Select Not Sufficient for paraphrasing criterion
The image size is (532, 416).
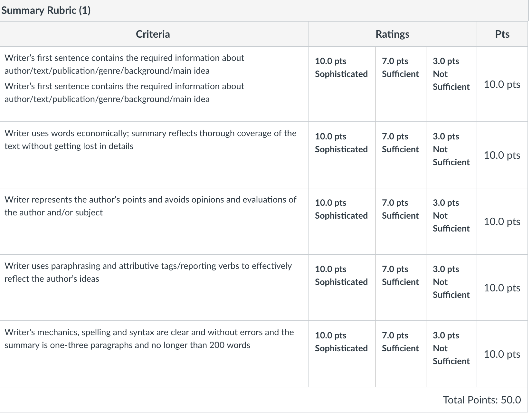click(x=451, y=288)
